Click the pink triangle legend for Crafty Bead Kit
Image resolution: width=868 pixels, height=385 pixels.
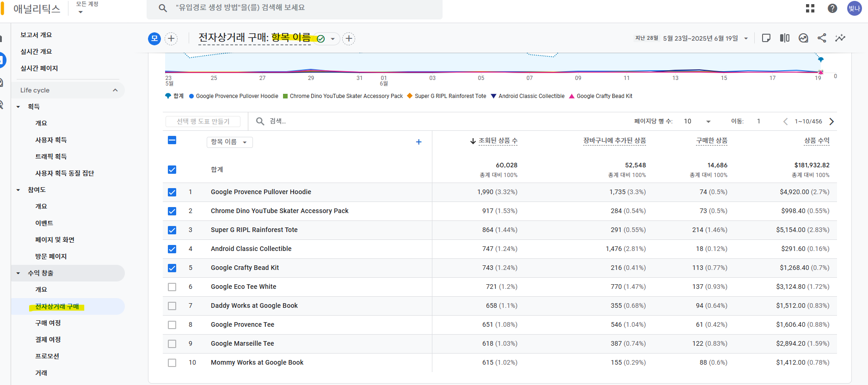(x=572, y=96)
